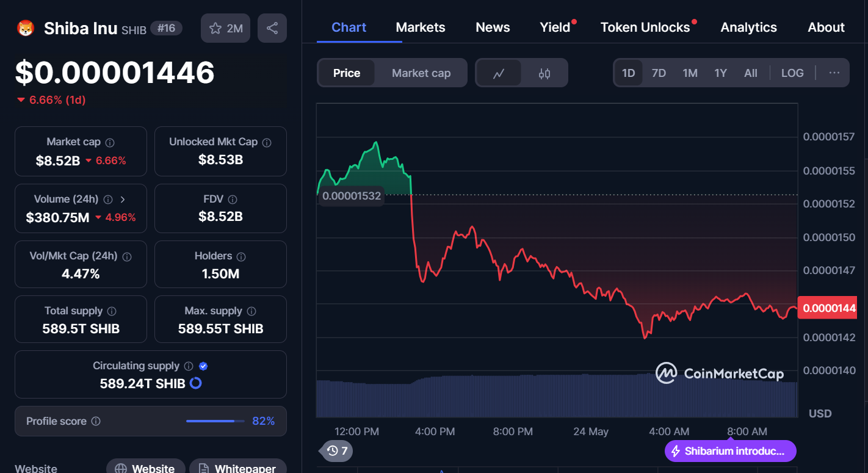The height and width of the screenshot is (473, 868).
Task: Click the USD currency label
Action: (x=820, y=414)
